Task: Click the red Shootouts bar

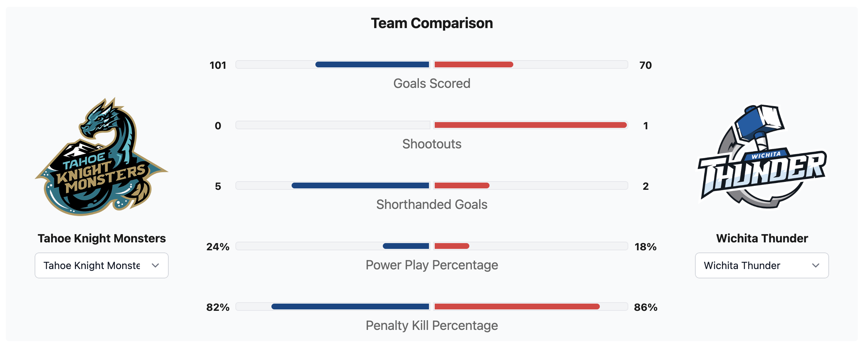Action: tap(530, 125)
